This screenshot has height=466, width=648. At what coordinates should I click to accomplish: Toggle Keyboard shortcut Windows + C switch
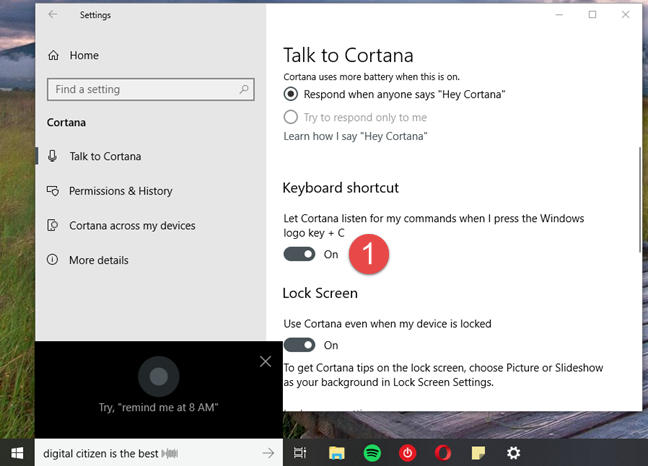point(299,254)
